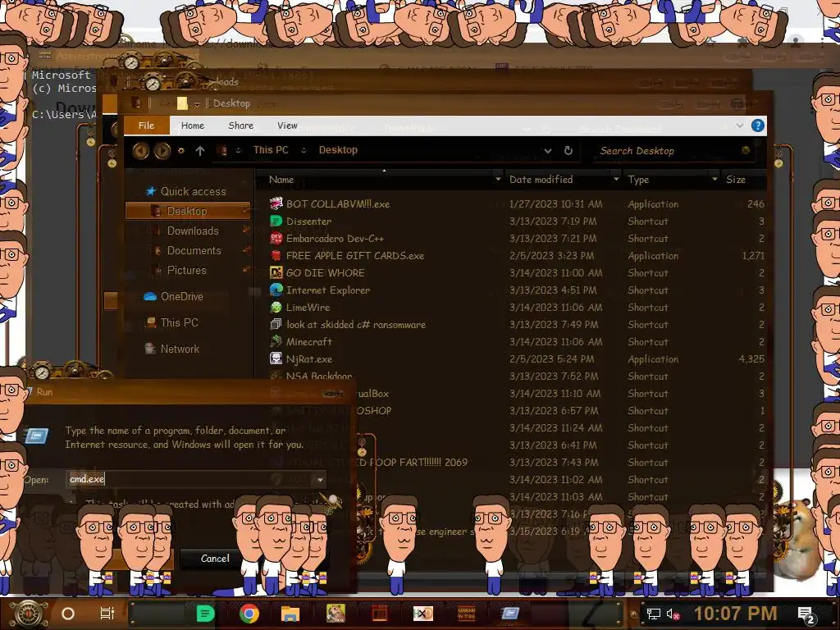Image resolution: width=840 pixels, height=630 pixels.
Task: Click the Explorer help question mark icon
Action: tap(757, 126)
